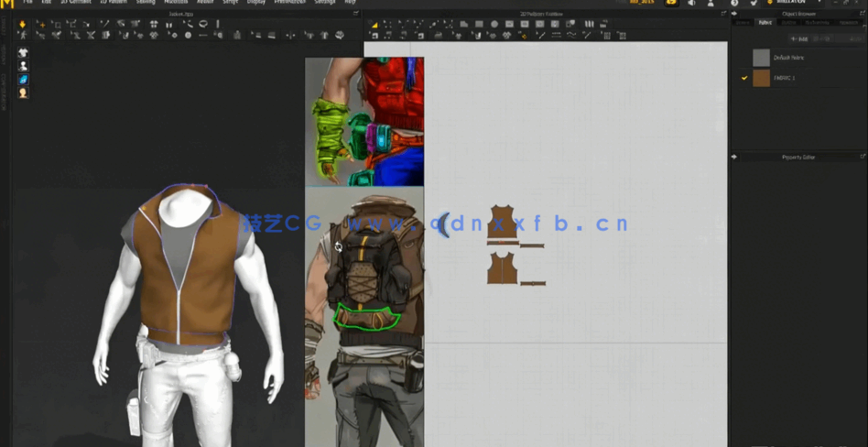Viewport: 868px width, 447px height.
Task: Toggle the checkmark beside FABRIC 1
Action: click(x=744, y=79)
